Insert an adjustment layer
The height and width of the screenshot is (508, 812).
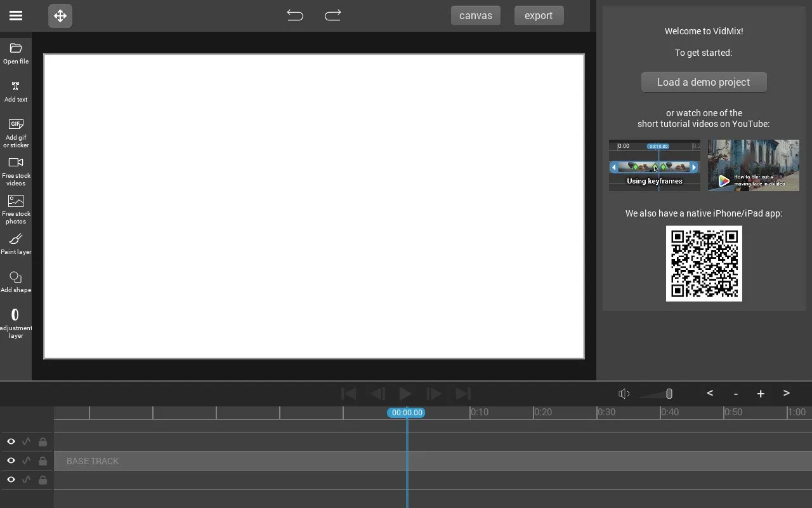click(x=16, y=324)
